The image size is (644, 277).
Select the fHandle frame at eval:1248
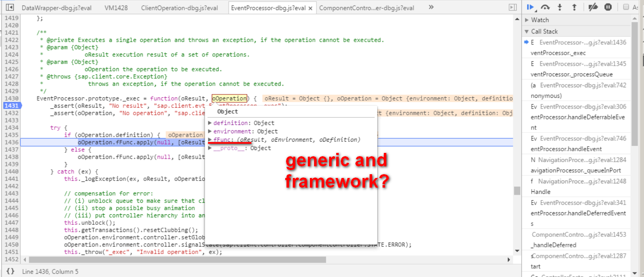pos(576,186)
